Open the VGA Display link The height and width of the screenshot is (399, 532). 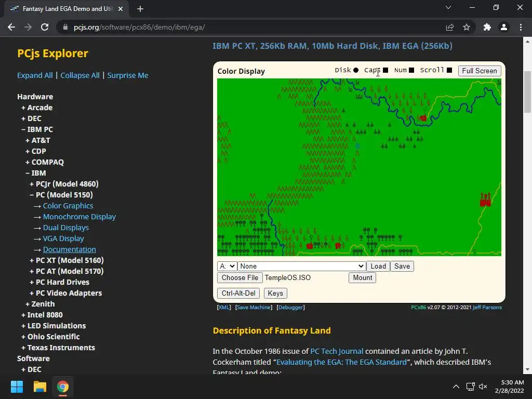tap(63, 238)
